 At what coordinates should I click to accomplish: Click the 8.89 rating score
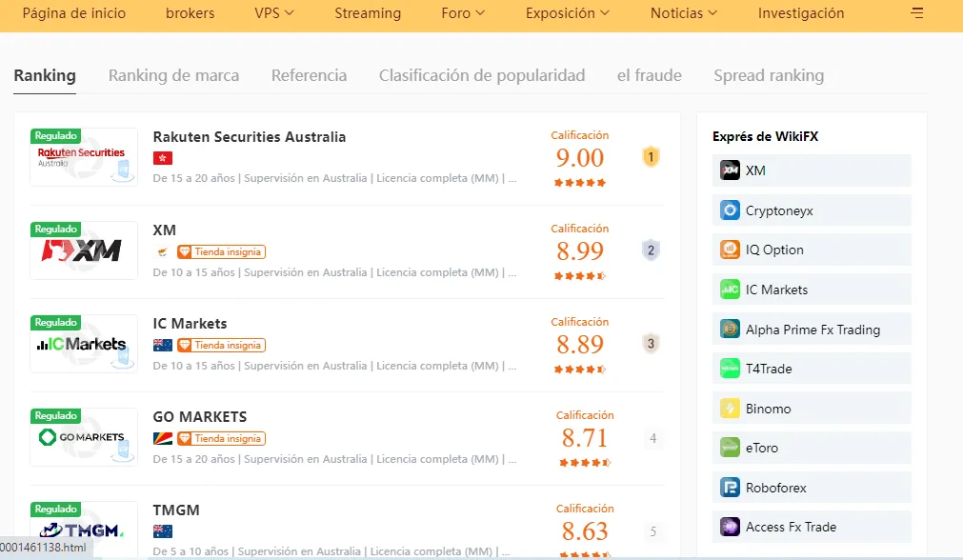click(x=580, y=345)
